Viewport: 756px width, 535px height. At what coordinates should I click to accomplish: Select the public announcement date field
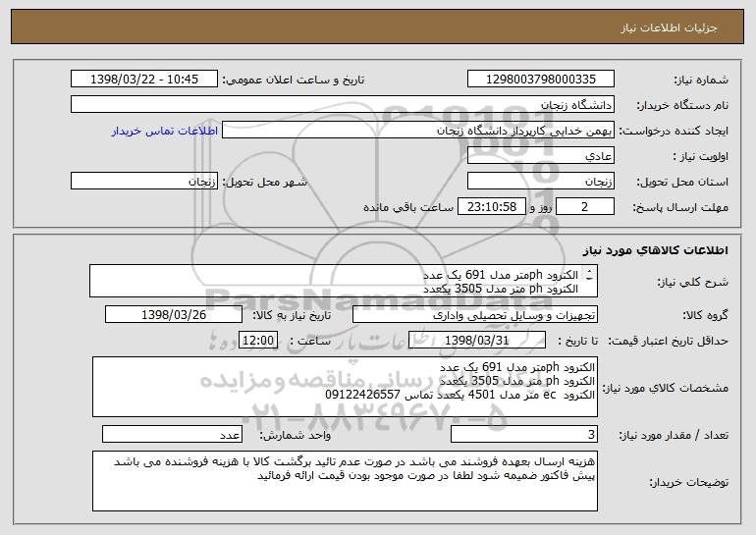click(x=144, y=80)
